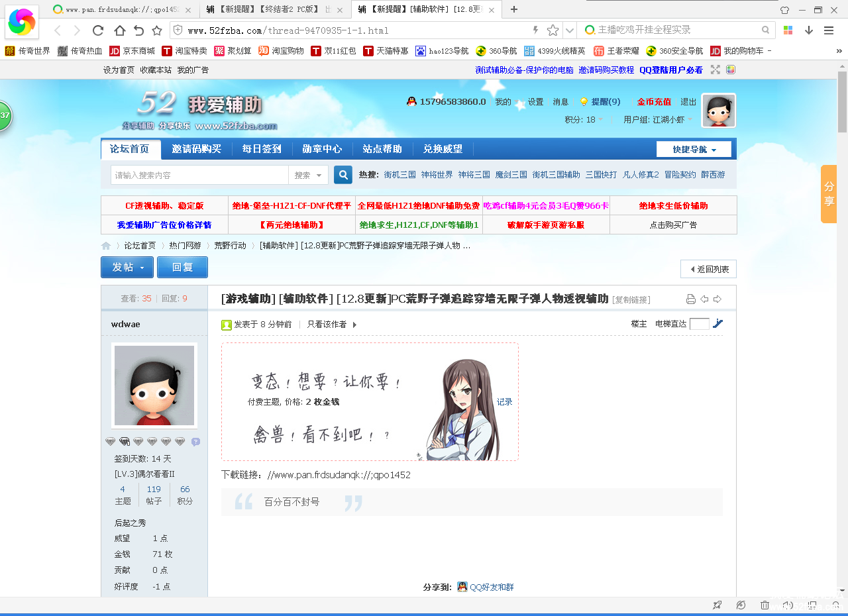Click wdwae's avatar in the post sidebar

[x=154, y=385]
